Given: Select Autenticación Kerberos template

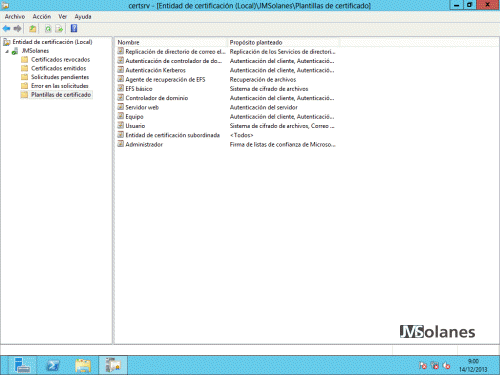Looking at the screenshot, I should pyautogui.click(x=155, y=70).
